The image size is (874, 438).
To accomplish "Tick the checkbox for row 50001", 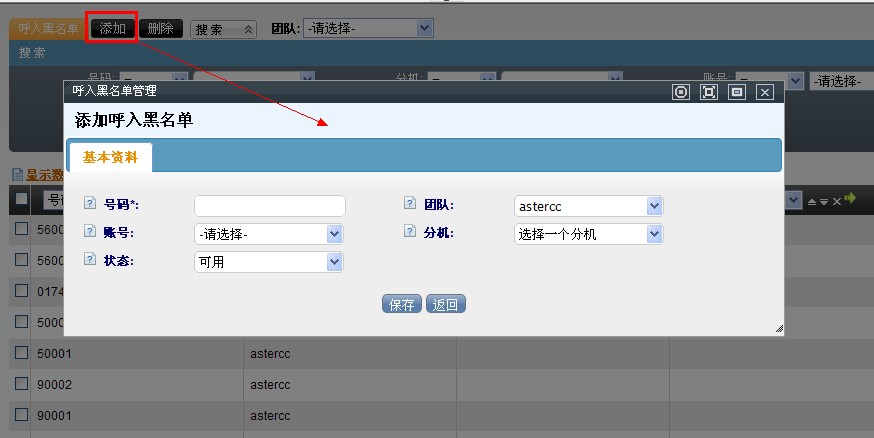I will point(21,353).
